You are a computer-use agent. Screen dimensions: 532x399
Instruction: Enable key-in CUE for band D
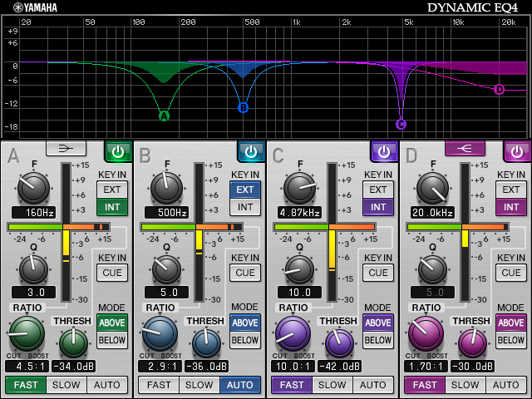pos(511,273)
